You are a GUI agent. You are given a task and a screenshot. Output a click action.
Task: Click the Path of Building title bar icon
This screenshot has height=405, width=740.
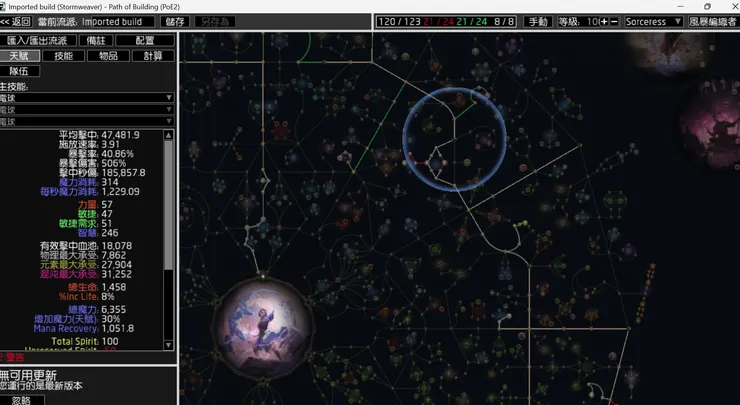click(3, 7)
